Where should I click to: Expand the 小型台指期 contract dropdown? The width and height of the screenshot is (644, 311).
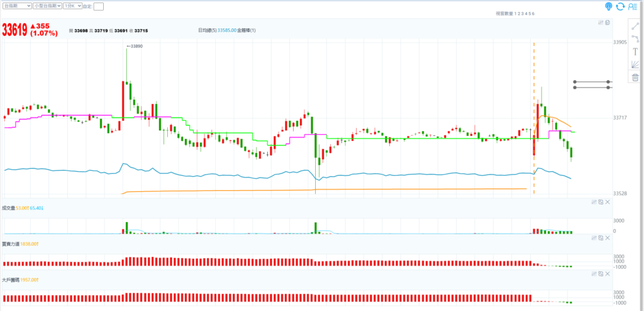(x=48, y=6)
